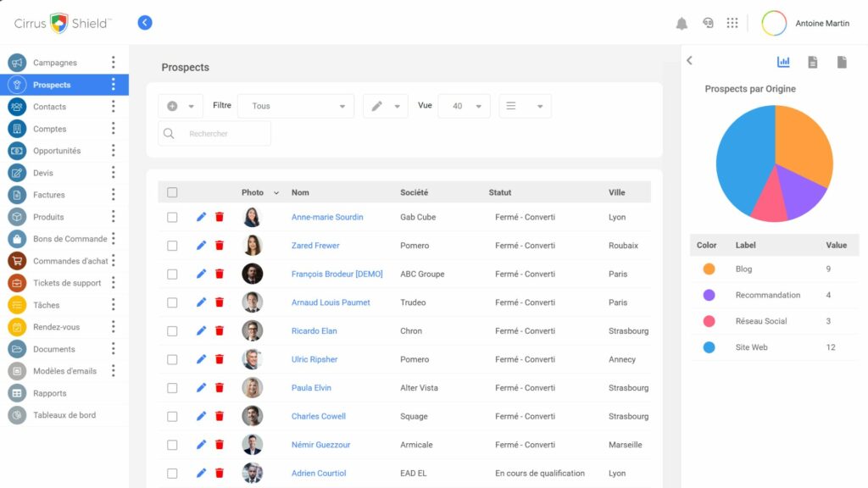The height and width of the screenshot is (488, 868).
Task: Open Rapports in the sidebar menu
Action: pos(50,393)
